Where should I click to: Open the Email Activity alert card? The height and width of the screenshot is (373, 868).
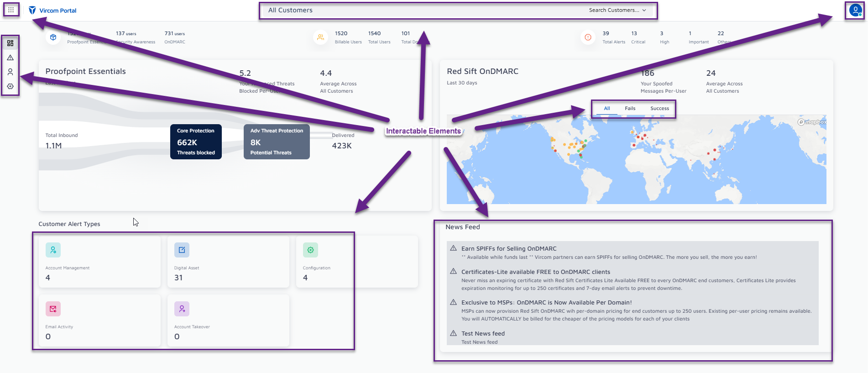pyautogui.click(x=100, y=320)
